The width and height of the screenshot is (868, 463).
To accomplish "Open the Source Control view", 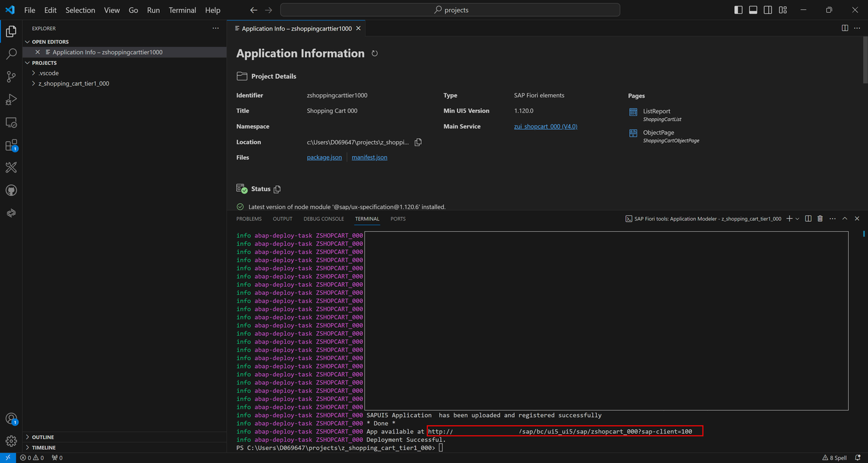I will pyautogui.click(x=11, y=77).
